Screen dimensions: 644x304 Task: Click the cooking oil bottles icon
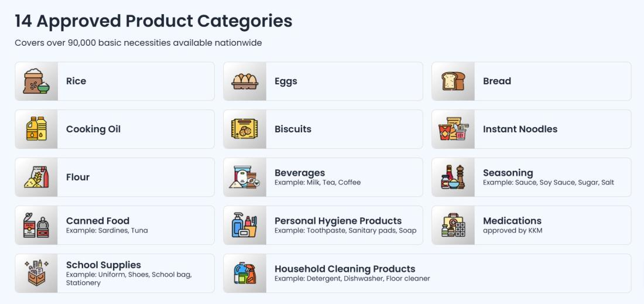[x=36, y=129]
